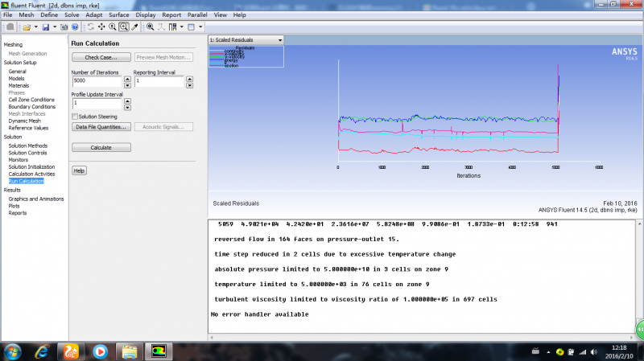Viewport: 644px width, 361px height.
Task: Click the Number of Iterations input field
Action: [97, 81]
